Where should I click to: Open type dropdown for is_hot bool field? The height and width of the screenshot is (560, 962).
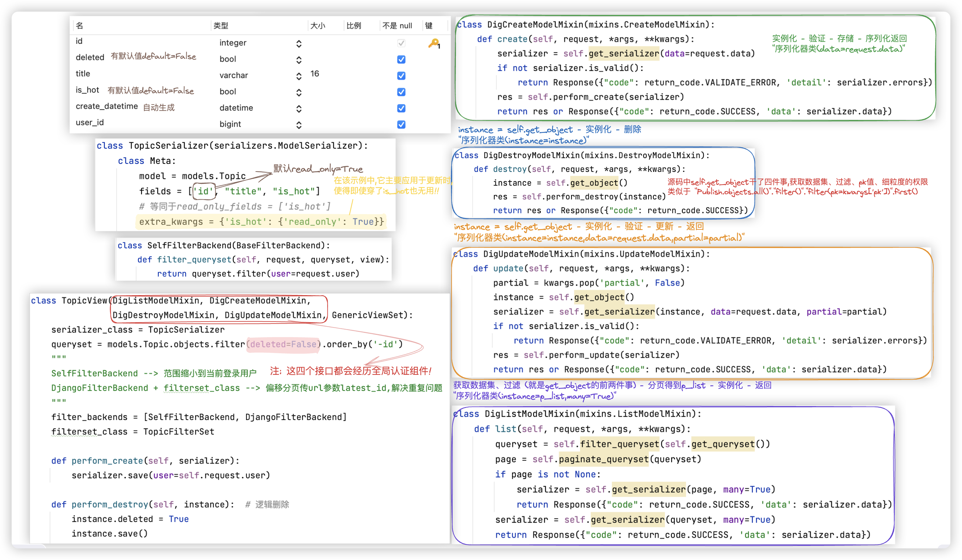[x=299, y=92]
